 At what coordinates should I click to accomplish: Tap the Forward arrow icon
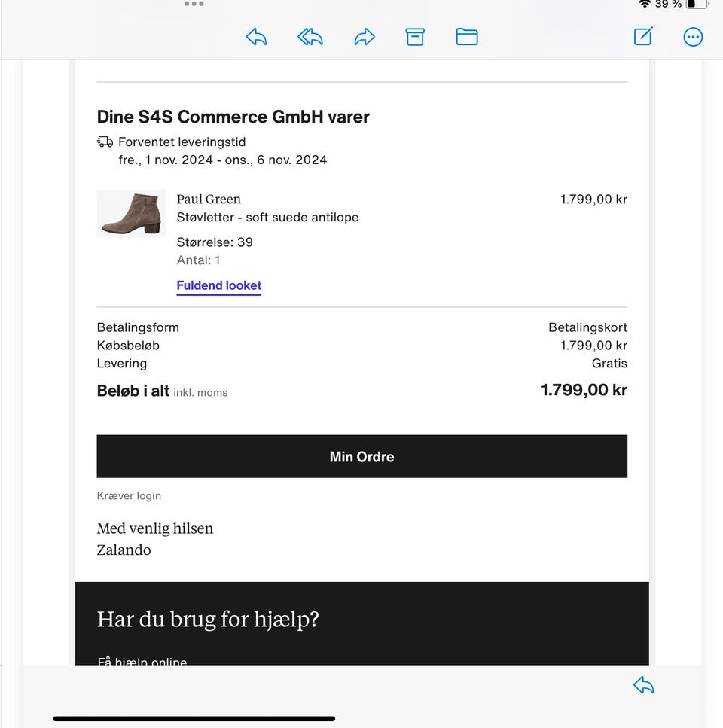click(x=365, y=37)
